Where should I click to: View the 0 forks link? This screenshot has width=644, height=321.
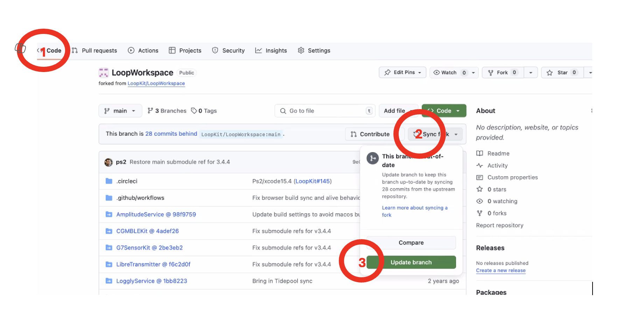(491, 213)
